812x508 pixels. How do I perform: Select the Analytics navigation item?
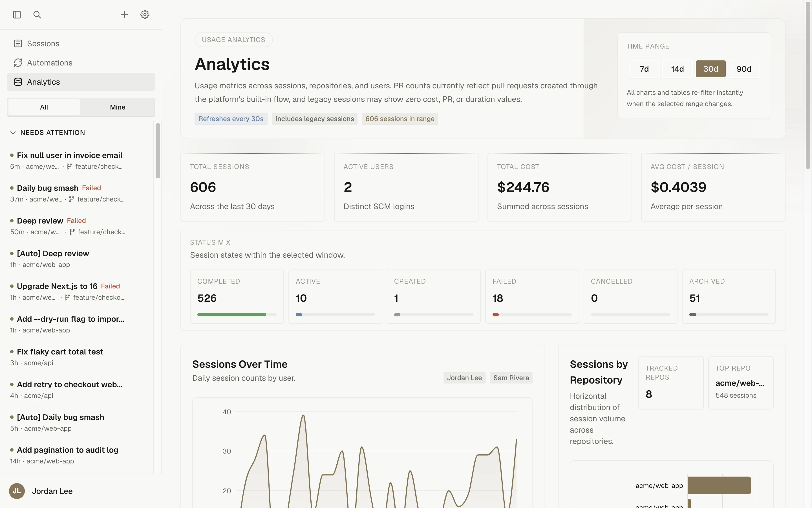pyautogui.click(x=81, y=82)
